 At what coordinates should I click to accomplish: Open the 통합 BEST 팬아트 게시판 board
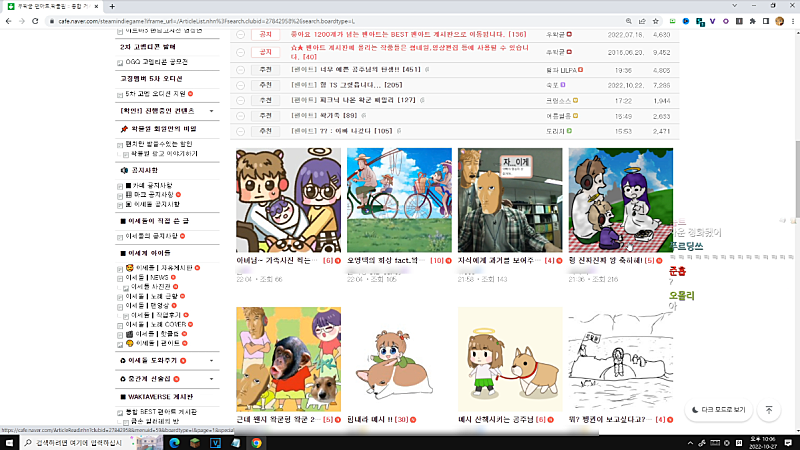(161, 412)
